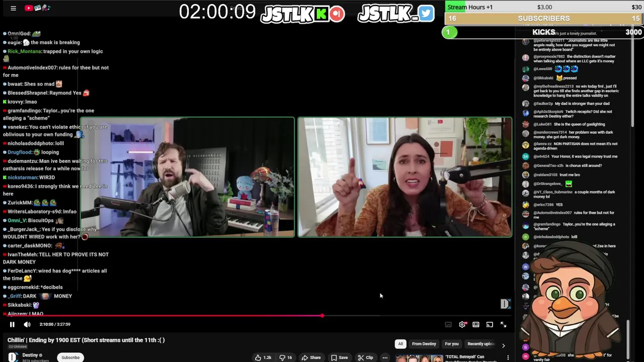This screenshot has width=644, height=362.
Task: Select the 'From Destiny' filter chip
Action: [424, 344]
